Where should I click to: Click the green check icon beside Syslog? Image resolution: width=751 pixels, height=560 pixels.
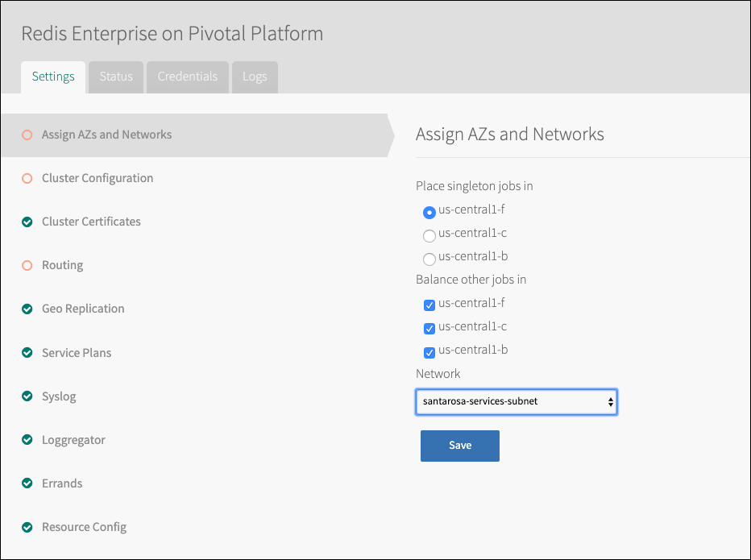tap(27, 396)
